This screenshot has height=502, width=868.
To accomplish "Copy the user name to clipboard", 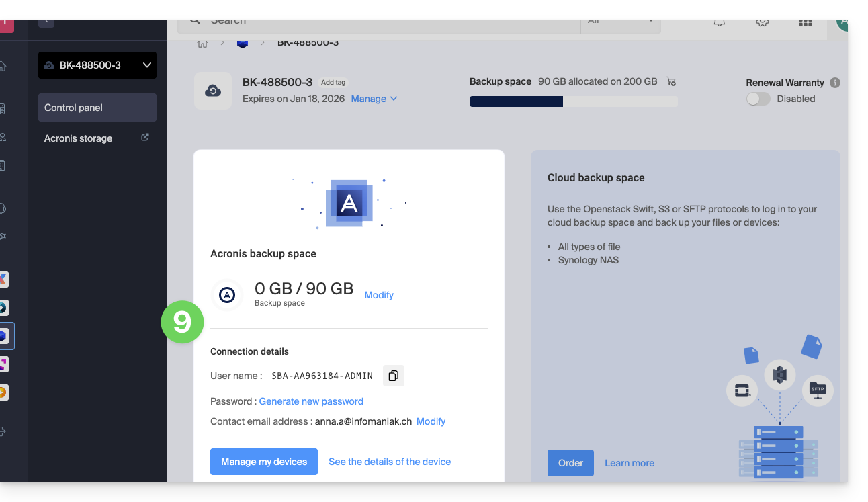I will coord(394,376).
